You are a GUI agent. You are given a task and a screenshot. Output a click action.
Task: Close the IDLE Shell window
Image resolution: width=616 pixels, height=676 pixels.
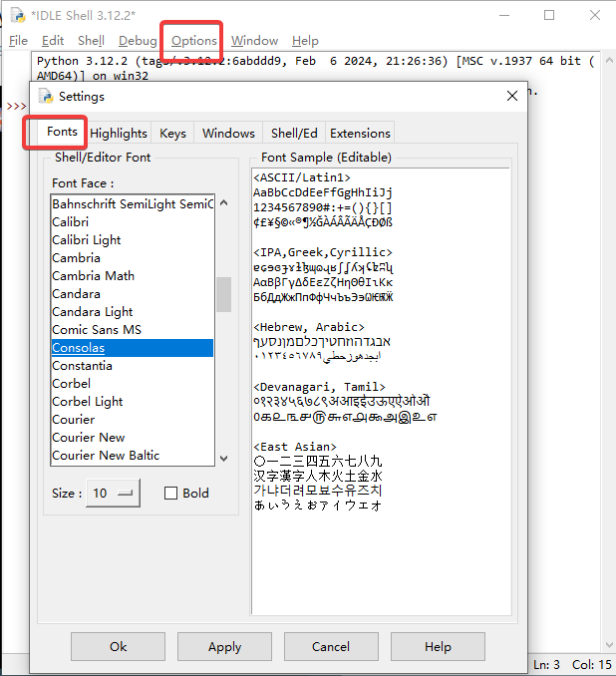click(x=595, y=16)
